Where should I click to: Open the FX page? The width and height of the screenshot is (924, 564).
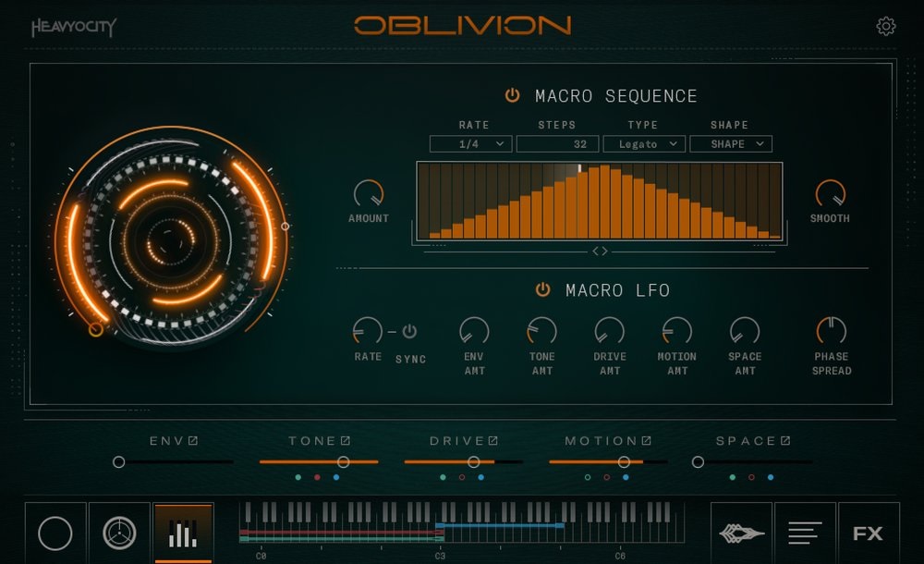coord(867,533)
